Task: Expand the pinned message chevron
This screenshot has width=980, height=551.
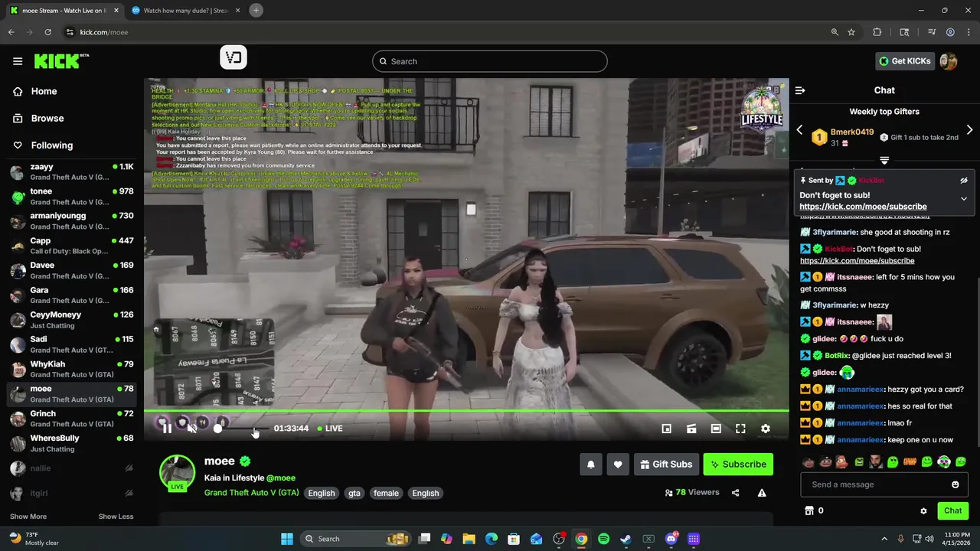Action: click(964, 198)
